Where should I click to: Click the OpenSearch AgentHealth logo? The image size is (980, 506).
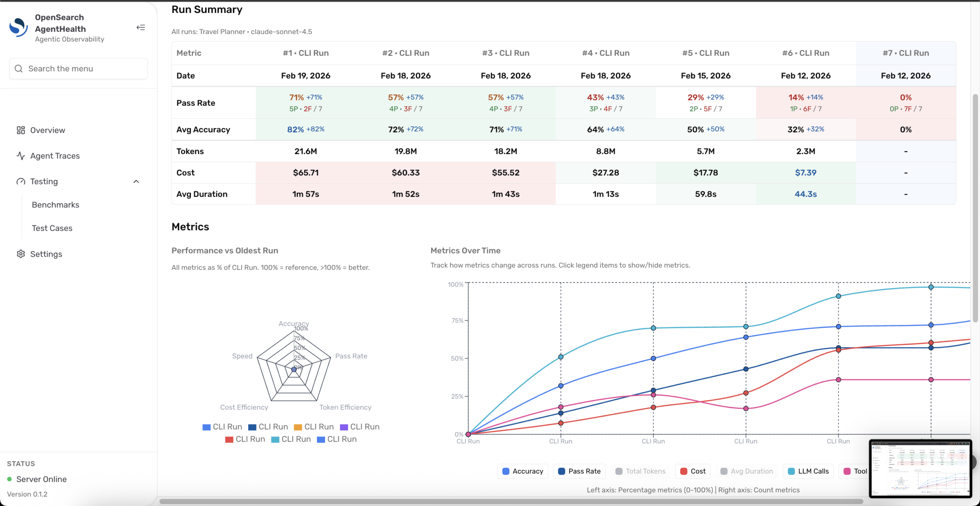pos(18,28)
